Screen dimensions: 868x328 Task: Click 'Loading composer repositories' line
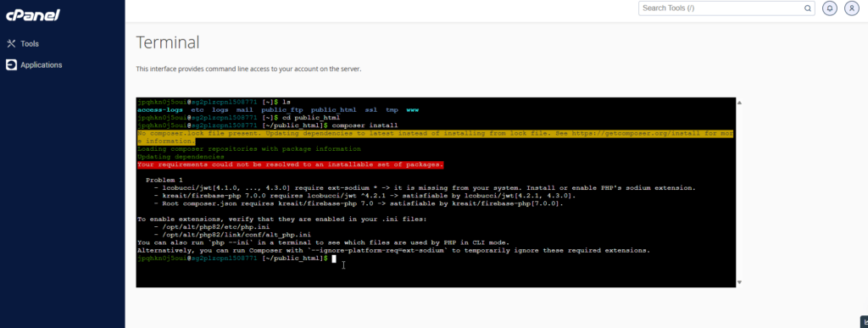(x=249, y=149)
